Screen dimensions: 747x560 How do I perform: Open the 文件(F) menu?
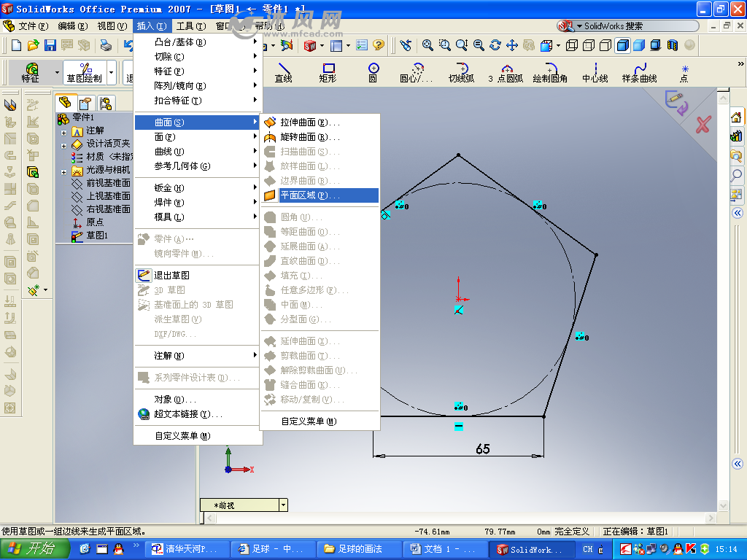point(34,26)
